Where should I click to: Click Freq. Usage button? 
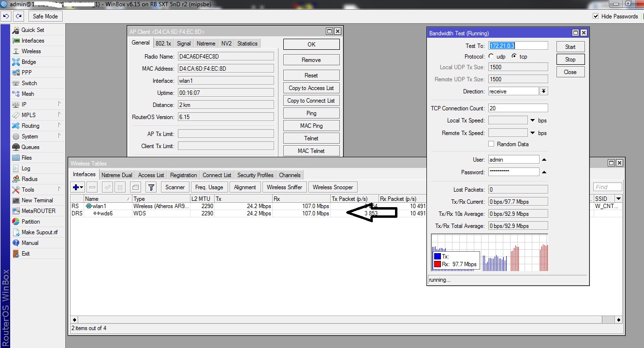point(209,187)
